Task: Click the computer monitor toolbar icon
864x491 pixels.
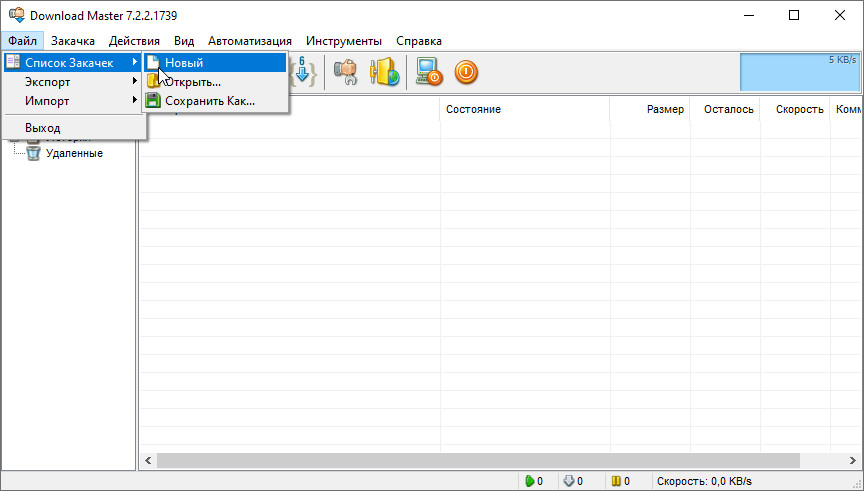Action: pyautogui.click(x=429, y=72)
